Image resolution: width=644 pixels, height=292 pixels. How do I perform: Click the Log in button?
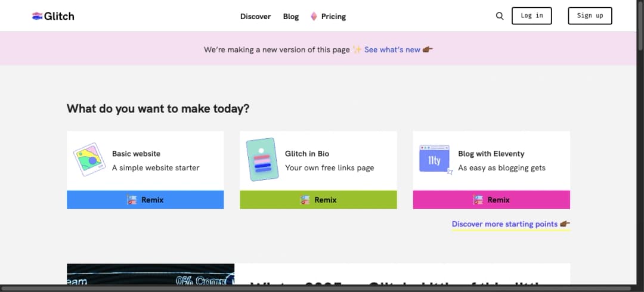tap(531, 15)
